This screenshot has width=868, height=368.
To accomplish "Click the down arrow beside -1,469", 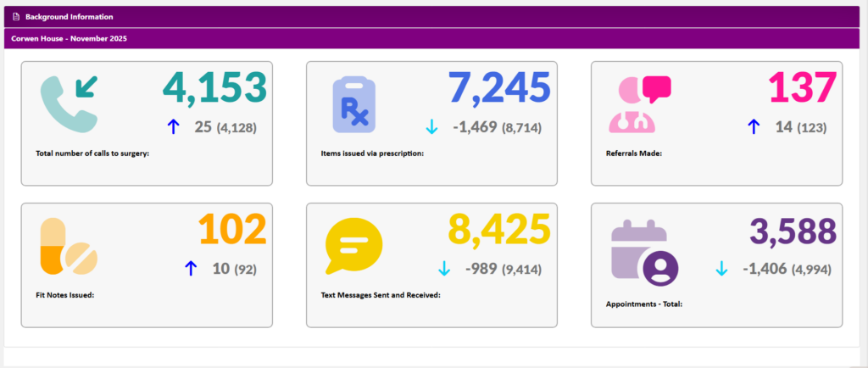I will (431, 127).
